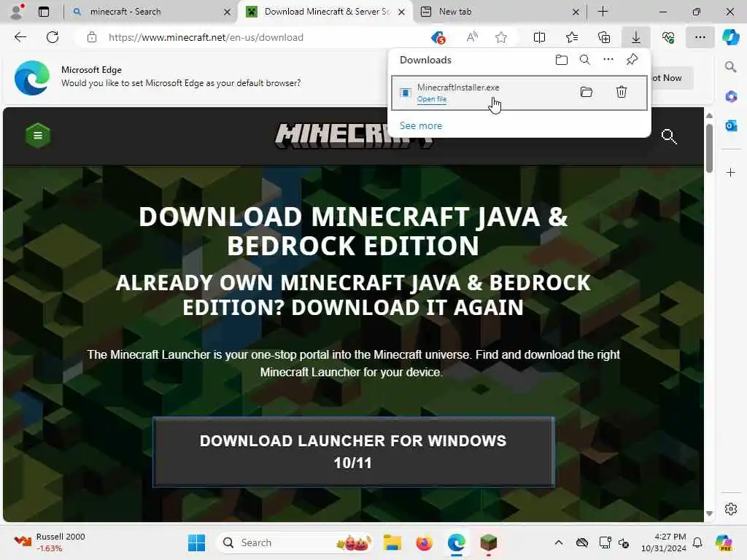This screenshot has width=747, height=560.
Task: Click the Minecraft logo
Action: pos(354,136)
